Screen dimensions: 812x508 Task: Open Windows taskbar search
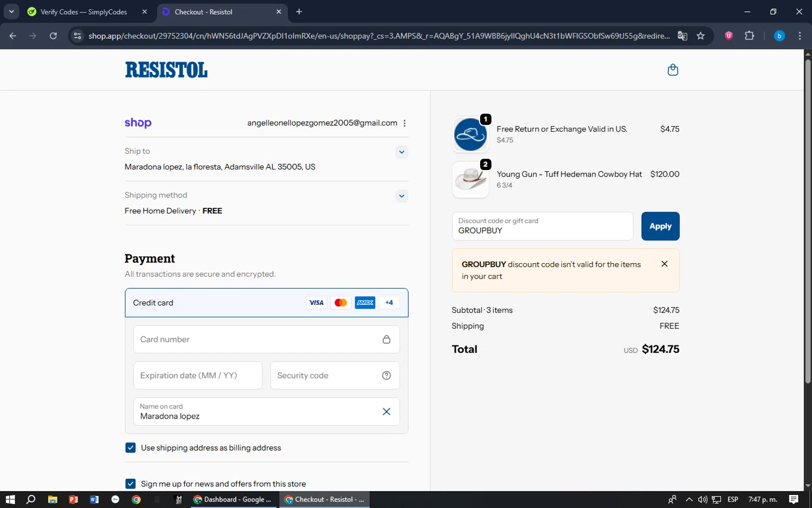31,499
